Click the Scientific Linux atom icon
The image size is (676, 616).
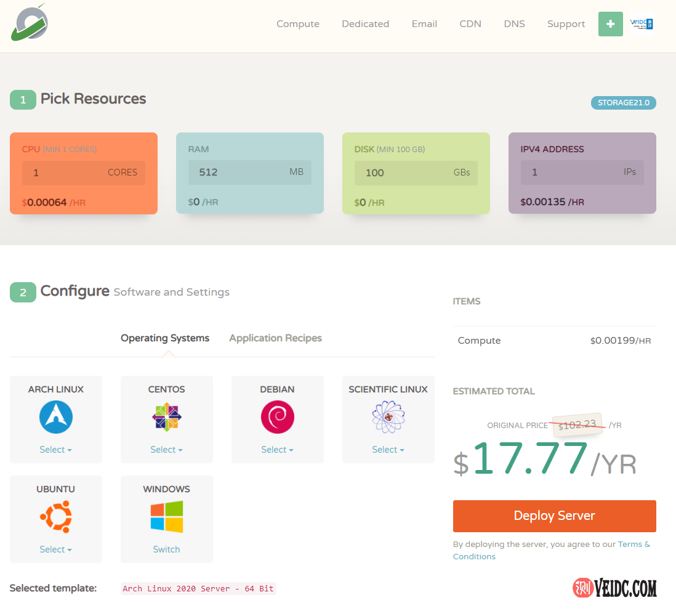388,416
